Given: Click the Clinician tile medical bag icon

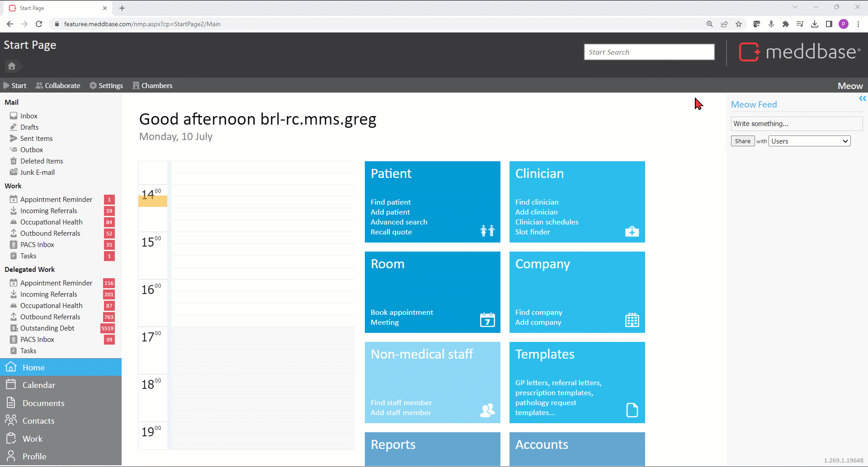Looking at the screenshot, I should coord(632,231).
